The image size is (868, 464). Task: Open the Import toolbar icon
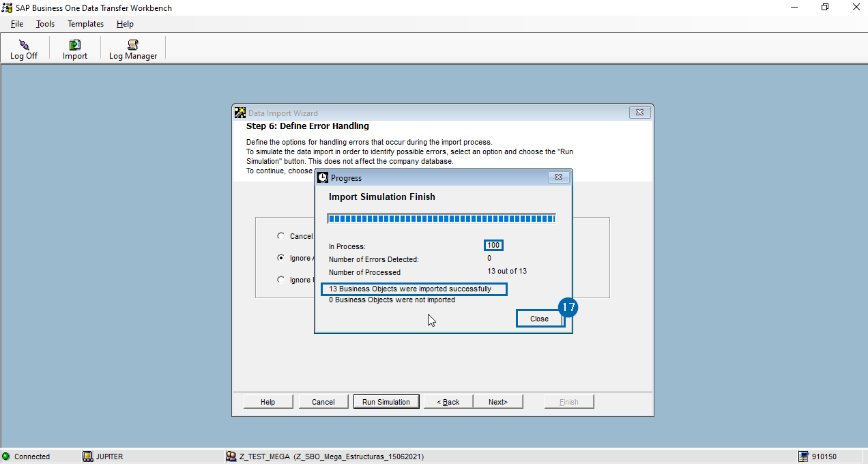click(x=75, y=45)
